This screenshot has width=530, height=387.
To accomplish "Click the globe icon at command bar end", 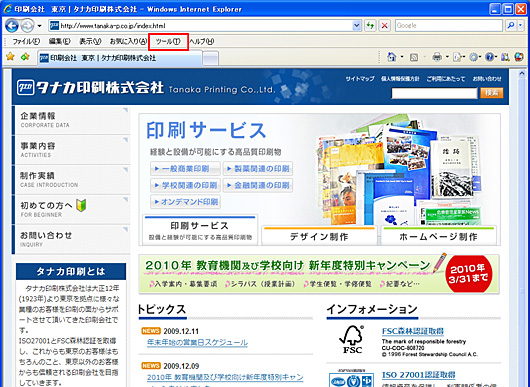I will coord(519,57).
